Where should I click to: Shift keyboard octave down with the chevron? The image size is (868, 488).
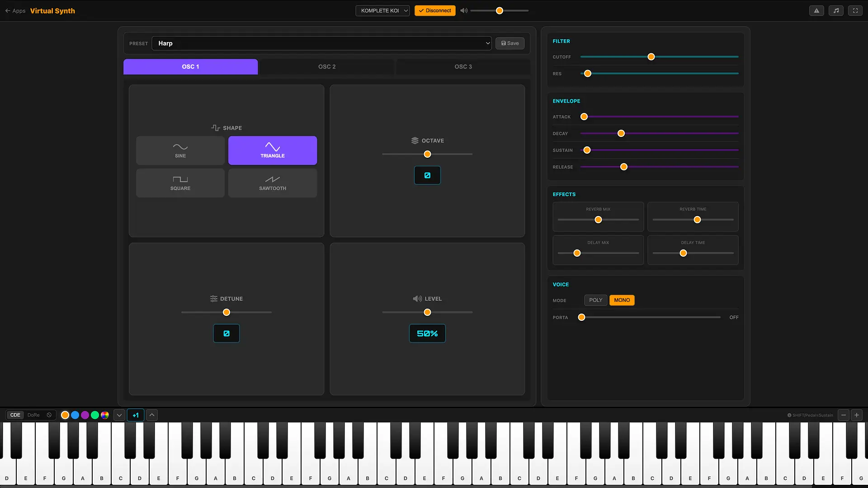[119, 415]
